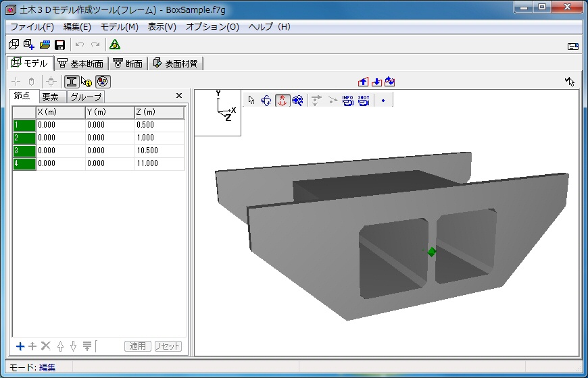Close the node panel with the X
The height and width of the screenshot is (378, 588).
(179, 96)
